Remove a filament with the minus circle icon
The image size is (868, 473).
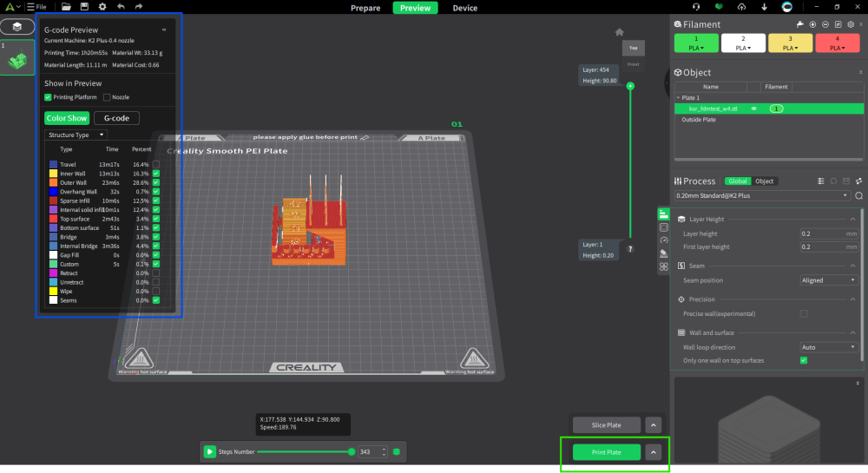click(825, 24)
